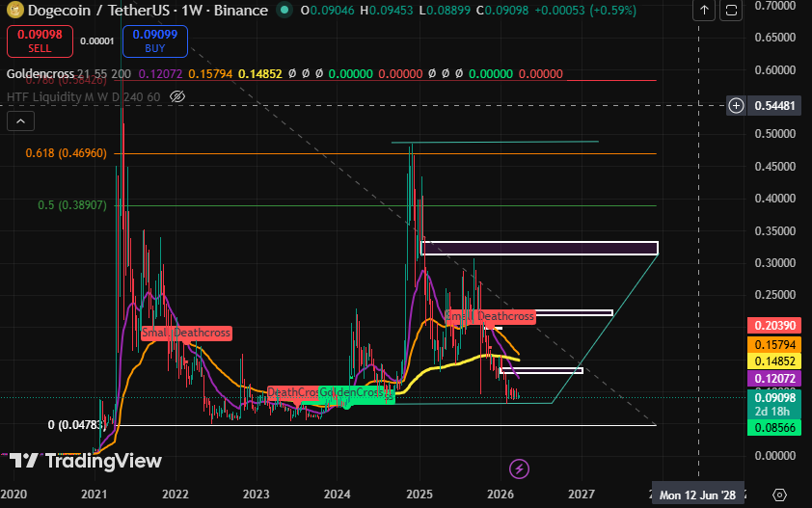
Task: Click the current price 0.09098 countdown tag
Action: coord(774,404)
